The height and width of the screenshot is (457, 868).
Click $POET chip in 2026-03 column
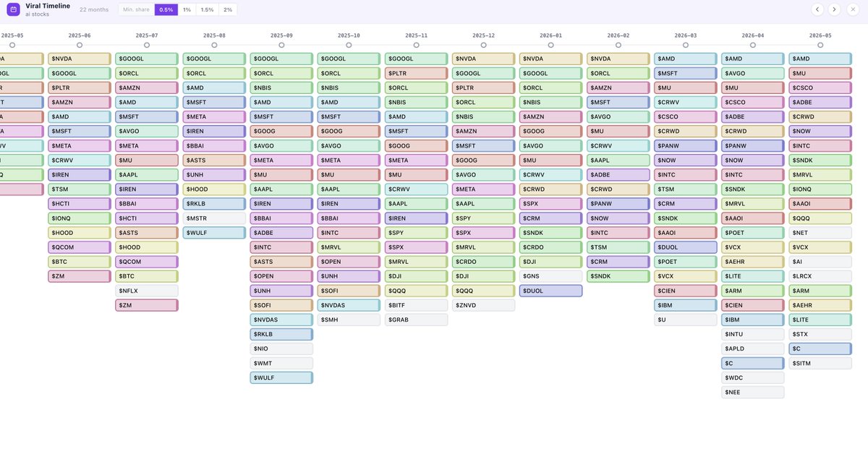(x=686, y=262)
